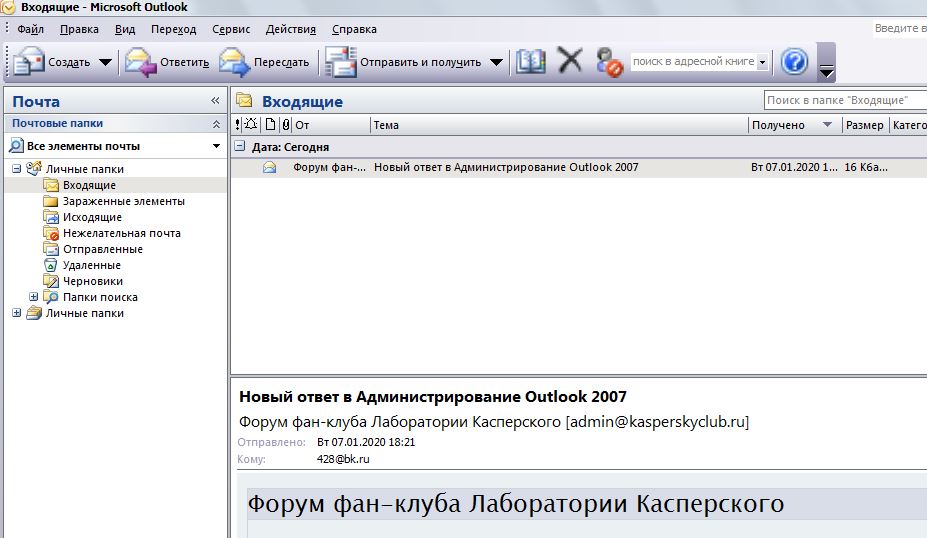
Task: Select the Нежелательная почта folder
Action: click(x=122, y=233)
